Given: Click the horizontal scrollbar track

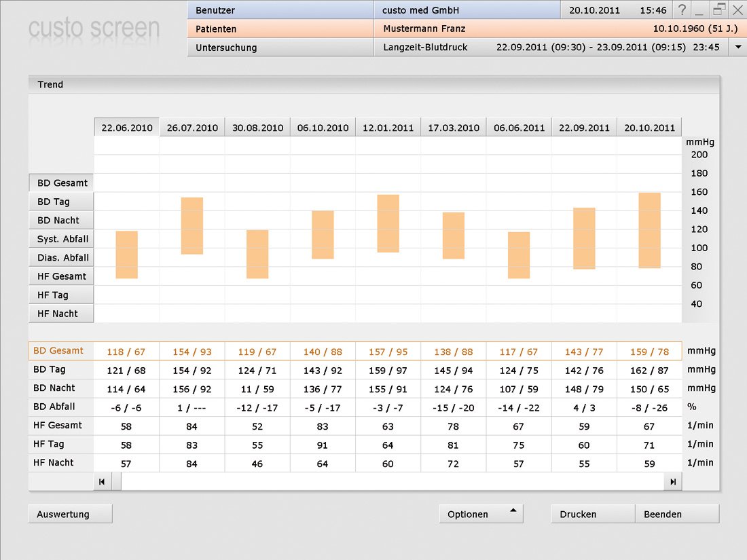Looking at the screenshot, I should tap(392, 481).
